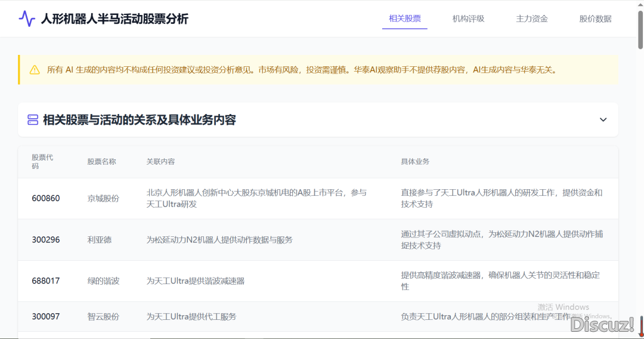The image size is (644, 339).
Task: Open the 股价数据 tab
Action: tap(595, 19)
